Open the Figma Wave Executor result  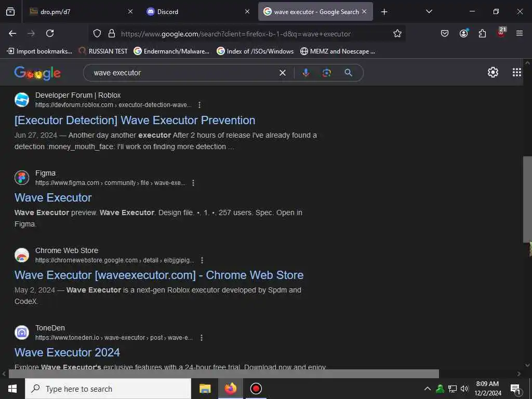point(53,197)
